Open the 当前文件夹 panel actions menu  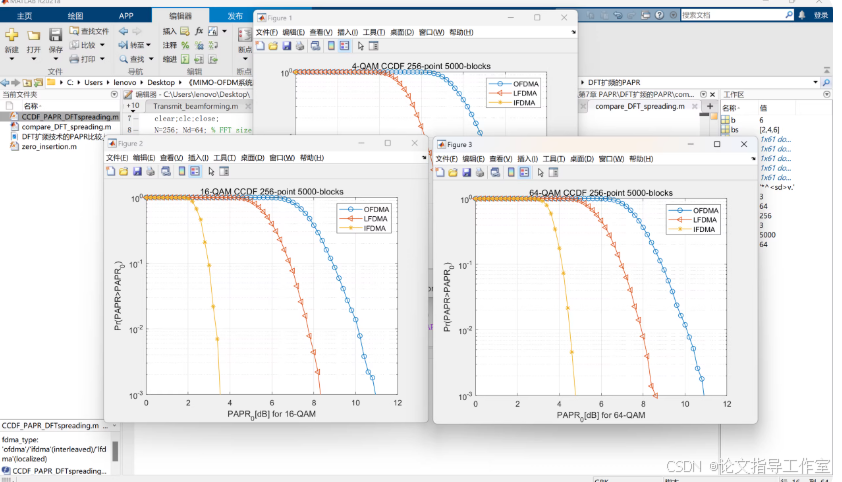coord(114,94)
